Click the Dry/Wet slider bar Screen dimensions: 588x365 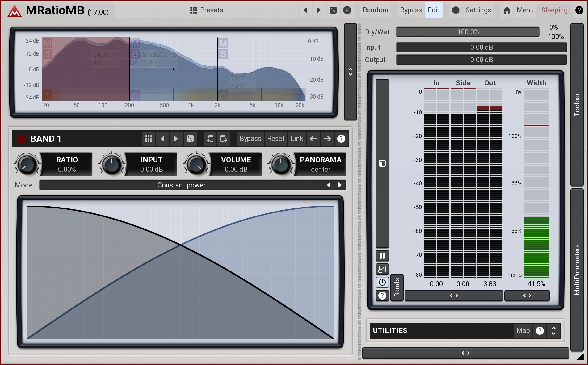(468, 32)
